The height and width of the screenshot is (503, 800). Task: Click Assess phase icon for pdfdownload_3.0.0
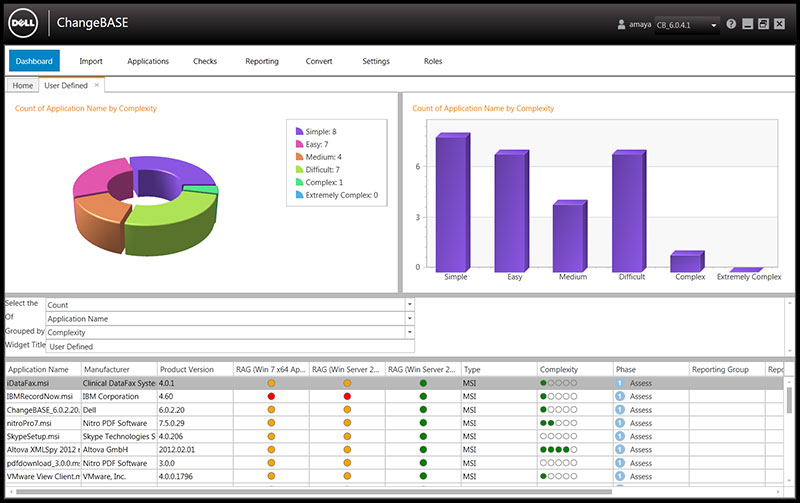[620, 463]
